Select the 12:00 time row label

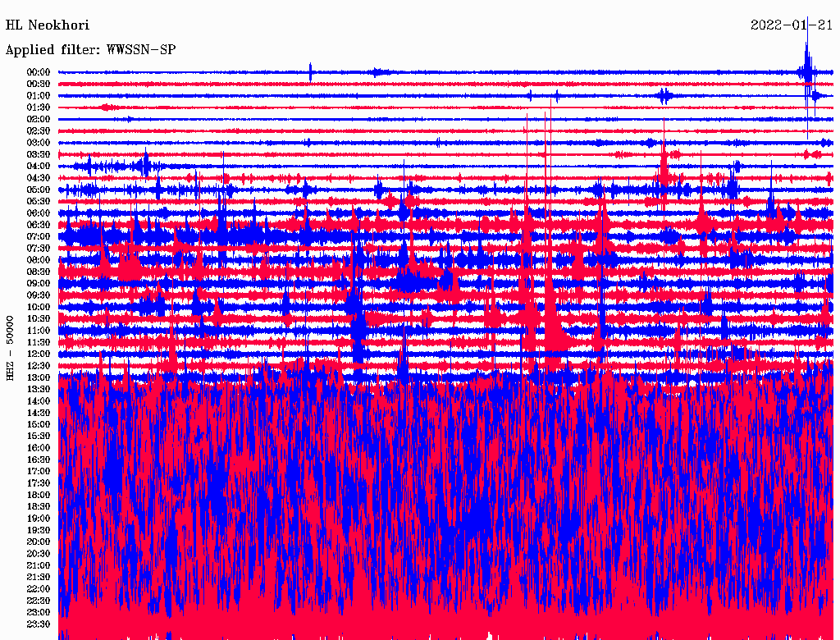click(x=38, y=354)
